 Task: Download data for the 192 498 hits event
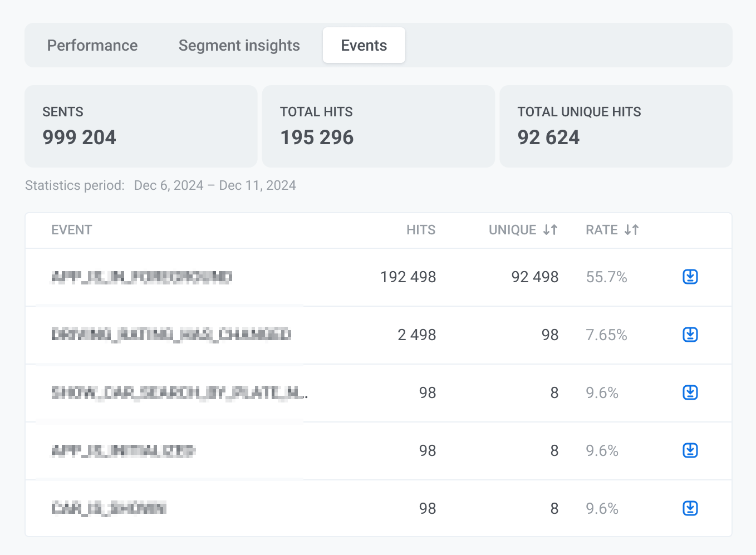[690, 277]
